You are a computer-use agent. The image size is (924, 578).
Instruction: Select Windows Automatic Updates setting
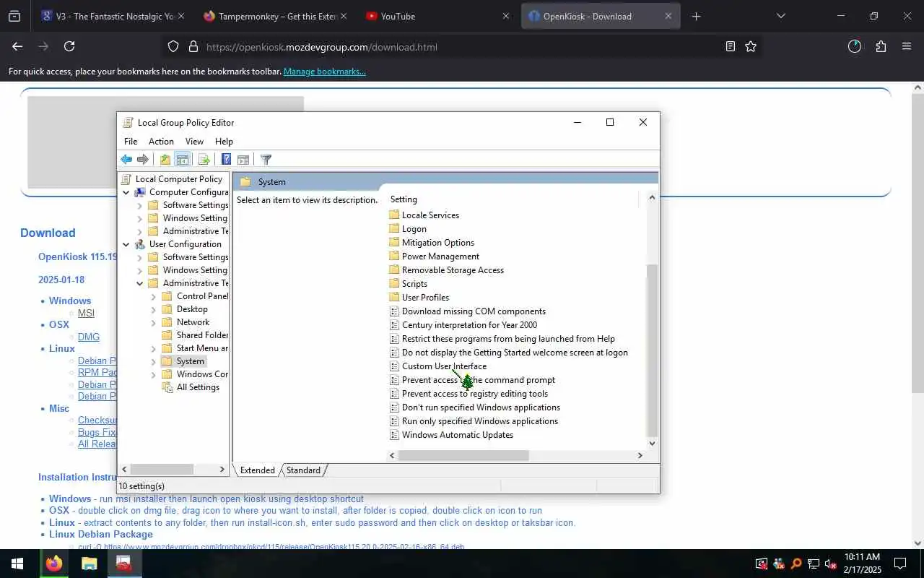pos(457,435)
